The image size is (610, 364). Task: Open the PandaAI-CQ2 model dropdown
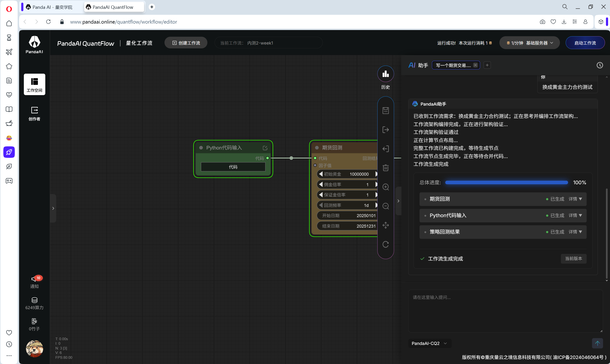pos(429,343)
